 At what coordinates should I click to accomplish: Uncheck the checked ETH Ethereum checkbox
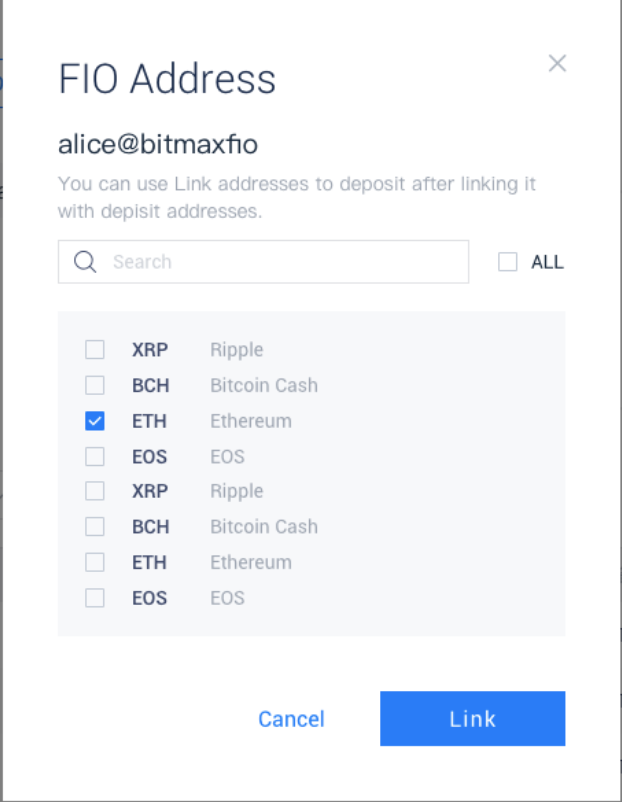pos(95,421)
